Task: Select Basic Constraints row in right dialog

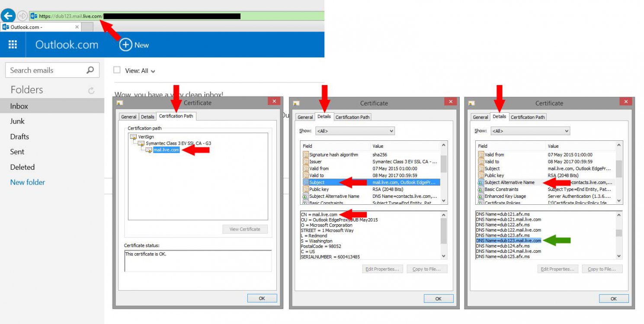Action: (546, 189)
